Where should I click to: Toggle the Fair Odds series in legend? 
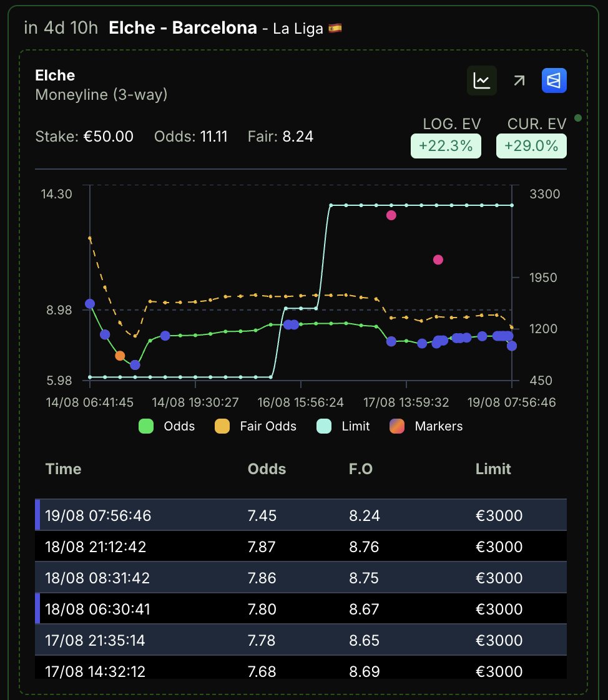(255, 426)
